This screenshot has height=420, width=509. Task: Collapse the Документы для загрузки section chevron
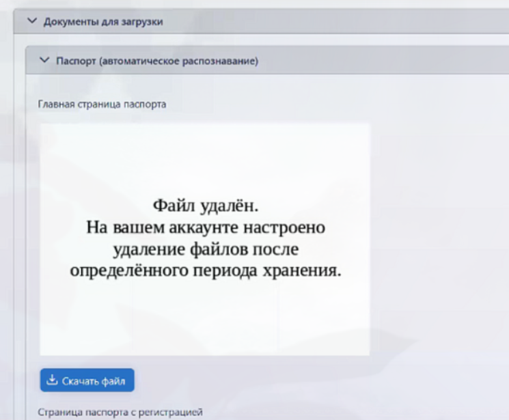click(32, 21)
